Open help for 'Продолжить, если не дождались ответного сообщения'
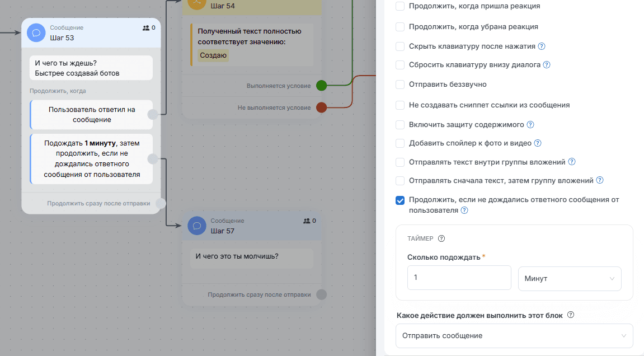 click(464, 210)
